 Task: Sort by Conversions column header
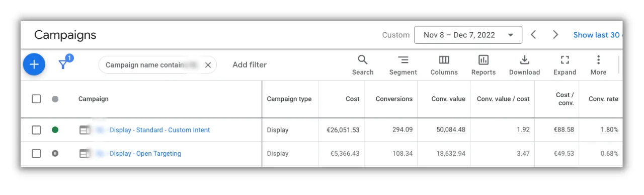pos(394,99)
